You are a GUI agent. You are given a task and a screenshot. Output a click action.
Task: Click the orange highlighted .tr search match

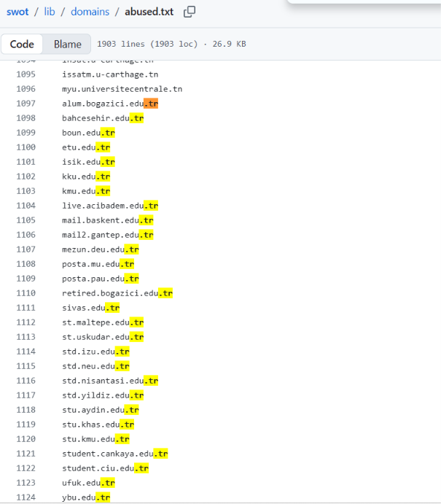[151, 104]
